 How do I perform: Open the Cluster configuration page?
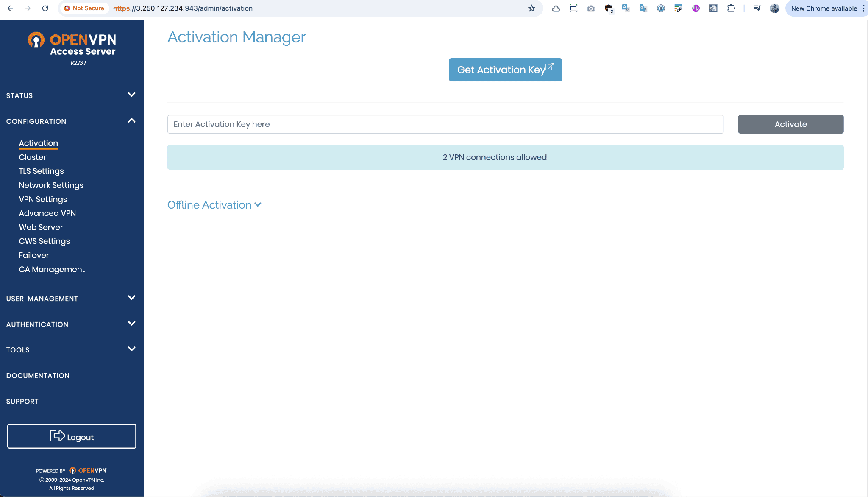(x=33, y=157)
